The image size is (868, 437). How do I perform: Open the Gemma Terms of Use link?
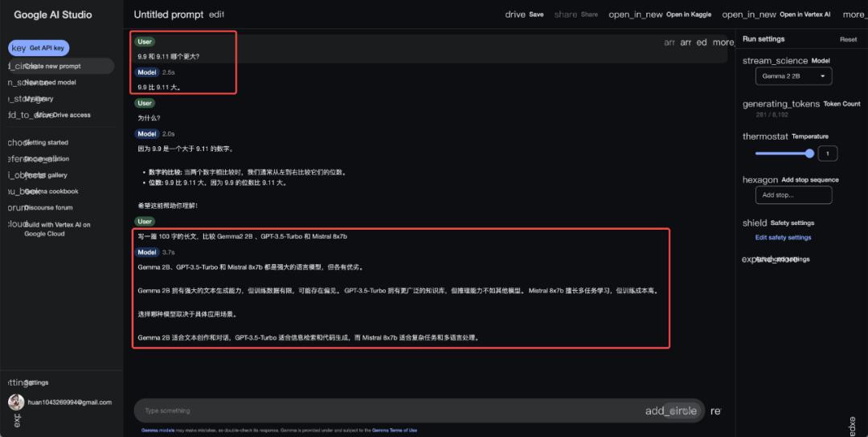[394, 430]
